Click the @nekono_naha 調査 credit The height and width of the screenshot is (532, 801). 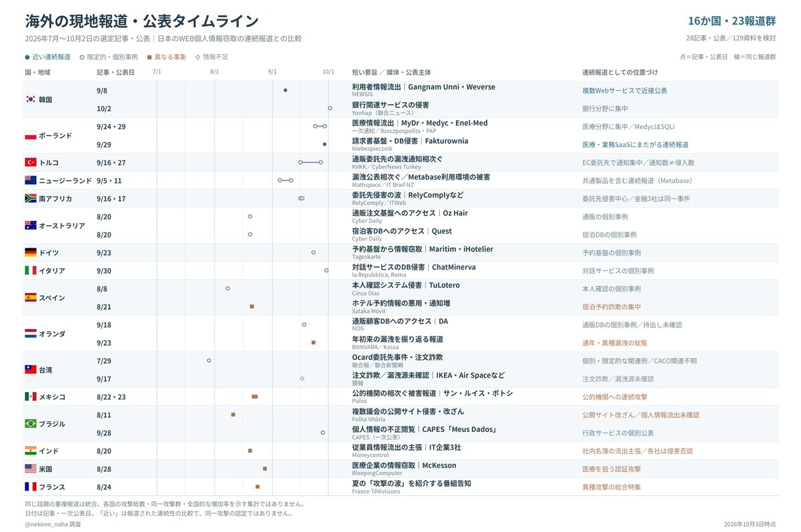pyautogui.click(x=53, y=525)
